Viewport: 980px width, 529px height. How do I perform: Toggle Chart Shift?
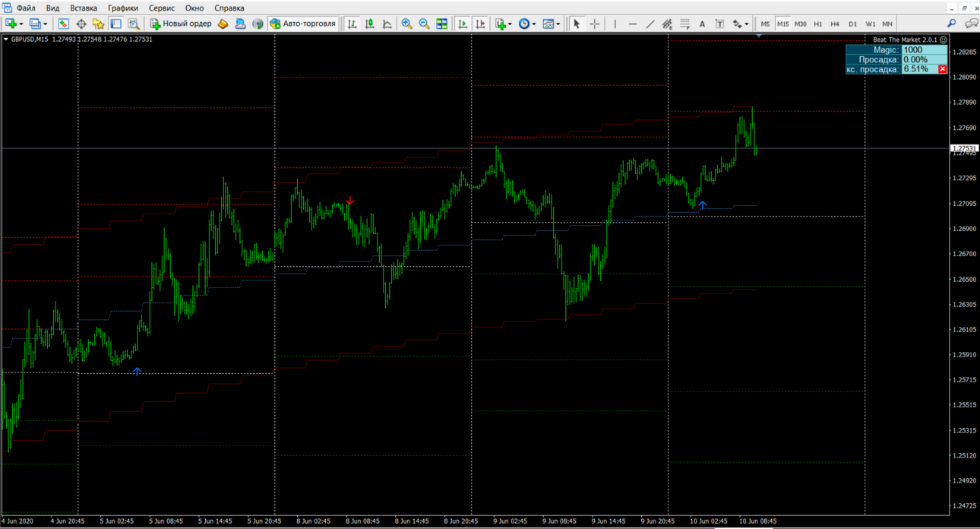point(480,24)
